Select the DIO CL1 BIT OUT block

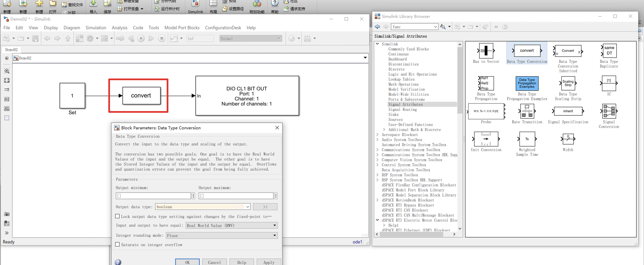click(247, 96)
